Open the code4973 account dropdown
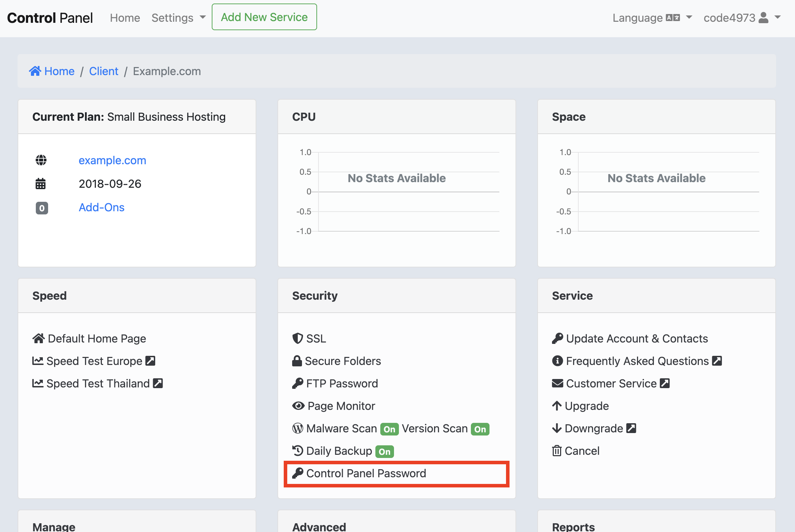Viewport: 795px width, 532px height. [742, 18]
